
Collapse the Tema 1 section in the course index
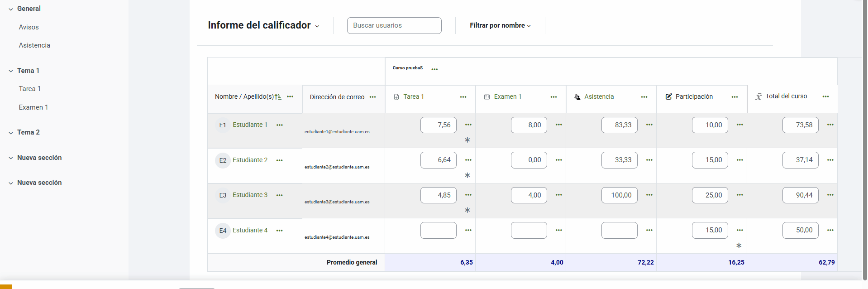[11, 71]
